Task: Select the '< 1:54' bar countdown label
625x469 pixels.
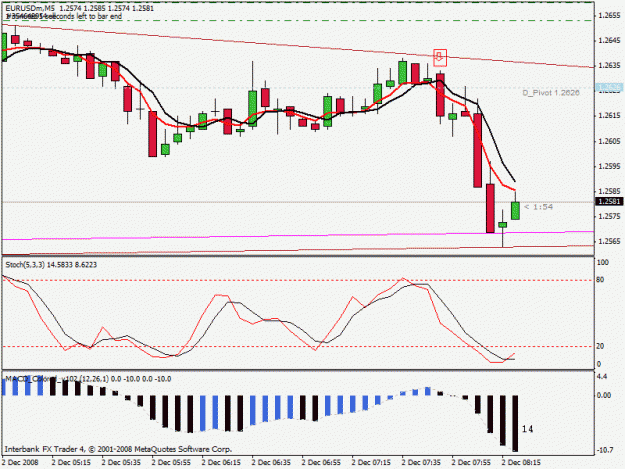Action: click(539, 207)
